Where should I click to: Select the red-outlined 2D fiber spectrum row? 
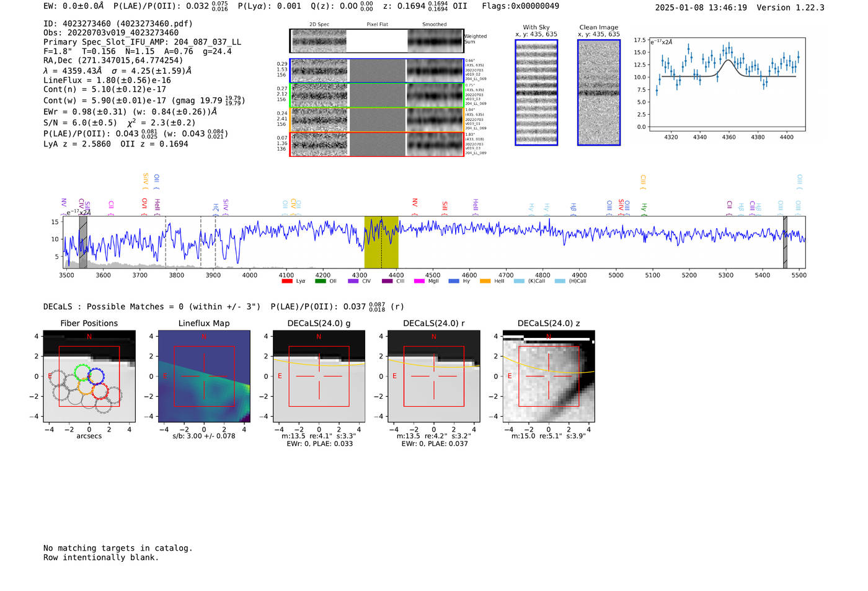coord(377,144)
